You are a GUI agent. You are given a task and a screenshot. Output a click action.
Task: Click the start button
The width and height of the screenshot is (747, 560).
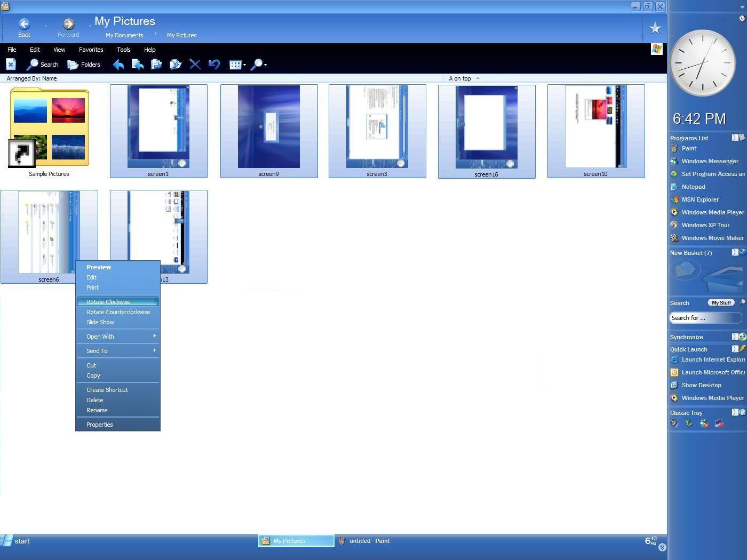[16, 541]
